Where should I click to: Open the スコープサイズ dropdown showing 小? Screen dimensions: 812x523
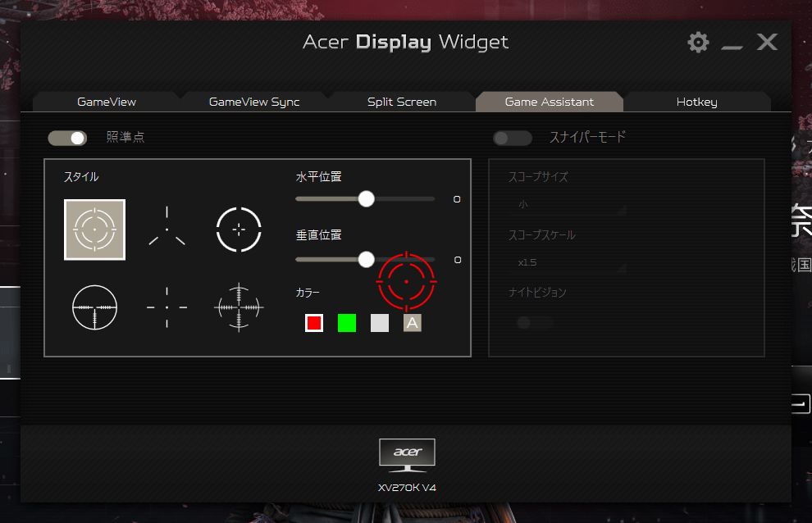(x=568, y=205)
